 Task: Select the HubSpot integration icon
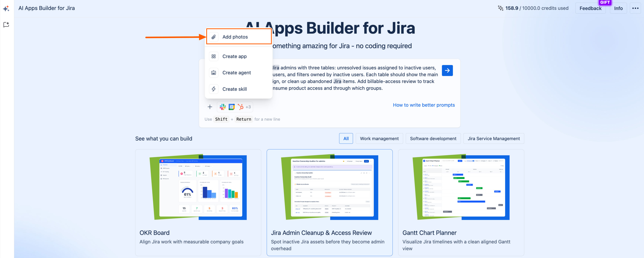click(241, 107)
